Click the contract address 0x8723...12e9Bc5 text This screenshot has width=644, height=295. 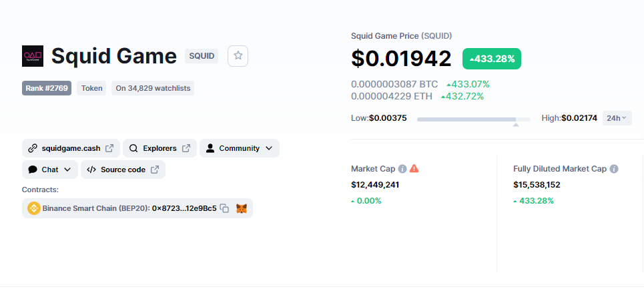184,208
